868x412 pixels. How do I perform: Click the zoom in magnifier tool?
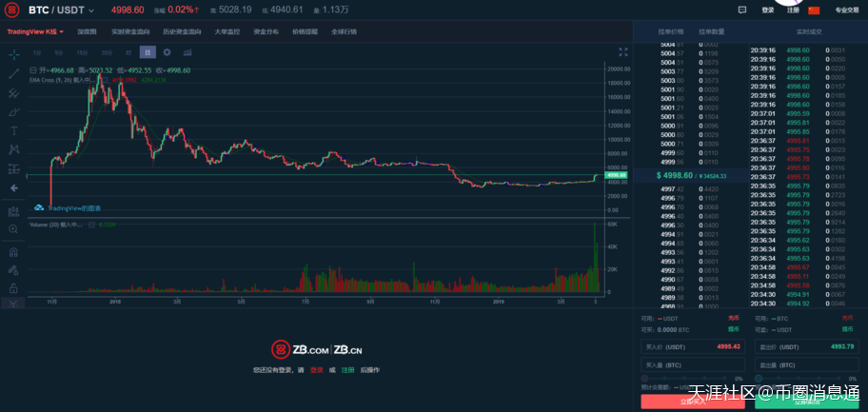coord(13,229)
